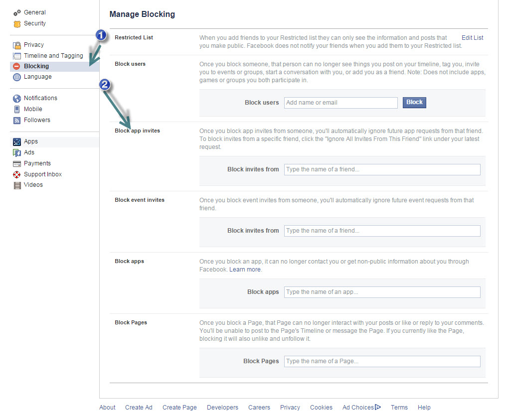
Task: Click the Block apps name input field
Action: (382, 292)
